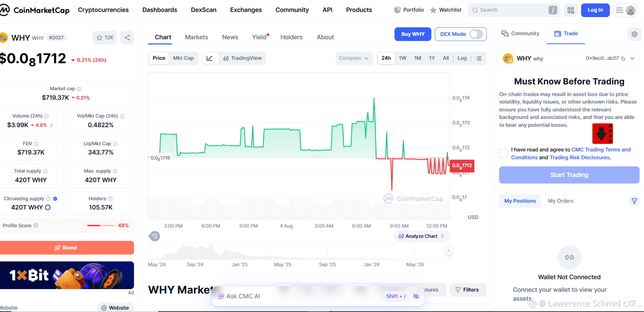Add WHY to watchlist via 12K star
Image resolution: width=644 pixels, height=312 pixels.
[x=105, y=38]
